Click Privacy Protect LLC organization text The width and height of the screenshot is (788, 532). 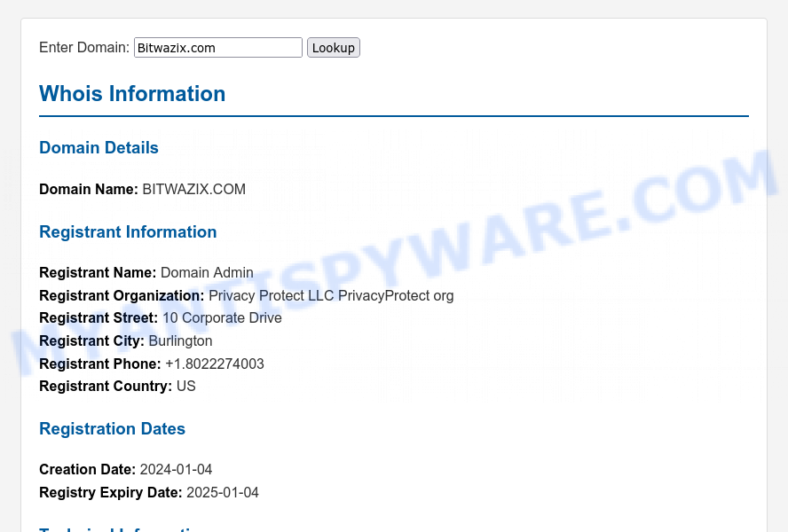pos(331,296)
